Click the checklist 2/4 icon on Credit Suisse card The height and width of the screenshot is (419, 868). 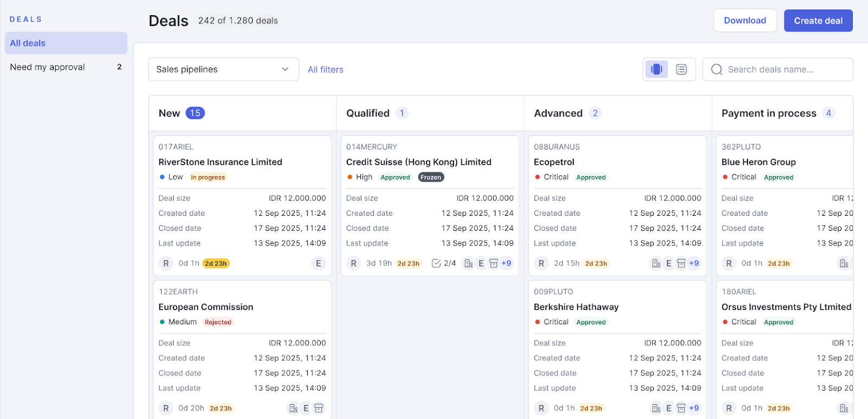436,263
